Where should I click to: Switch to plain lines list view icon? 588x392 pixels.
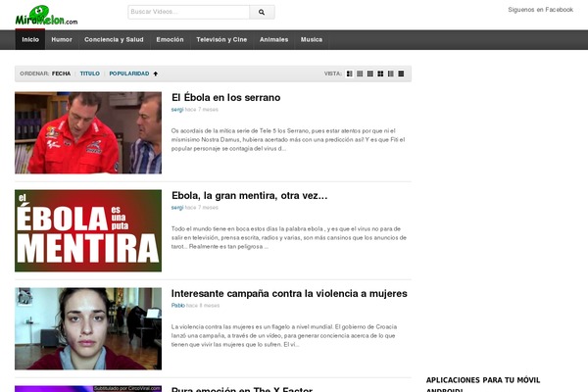point(401,73)
